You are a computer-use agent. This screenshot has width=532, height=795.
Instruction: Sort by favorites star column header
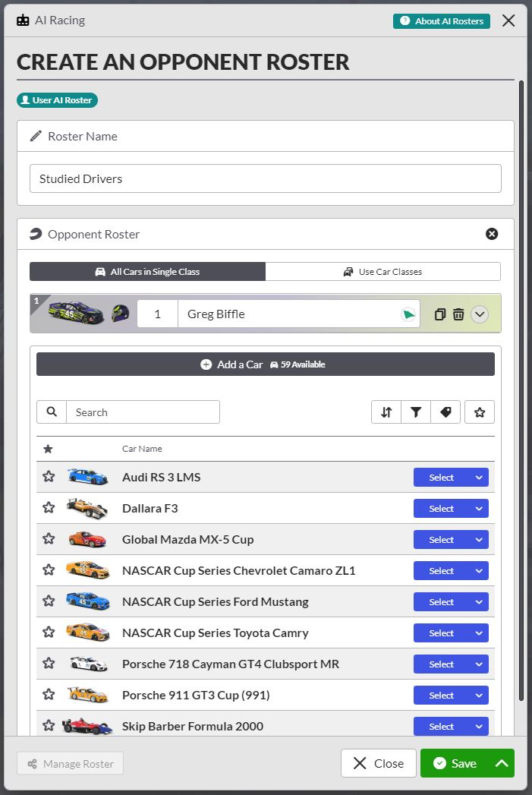click(x=48, y=449)
